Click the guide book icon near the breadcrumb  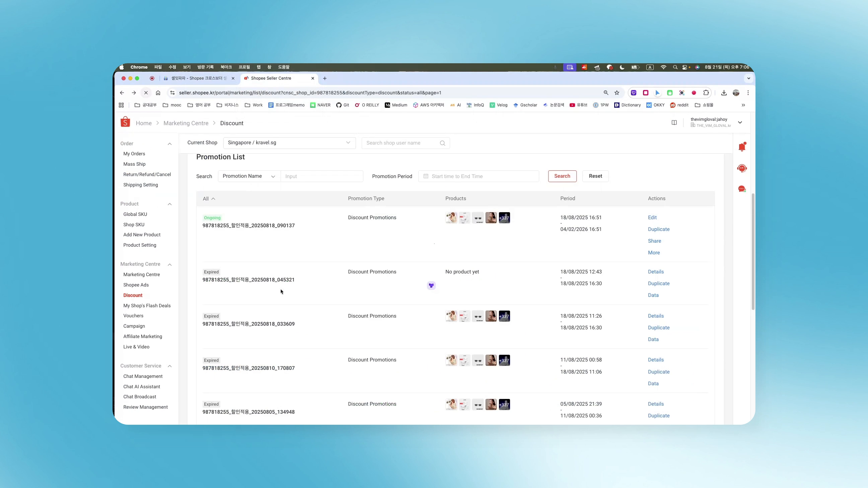click(674, 123)
